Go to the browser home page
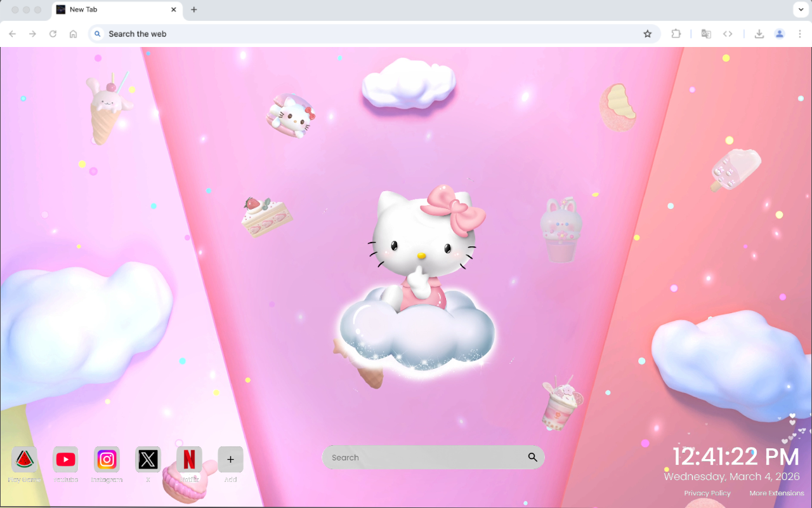 click(x=73, y=34)
